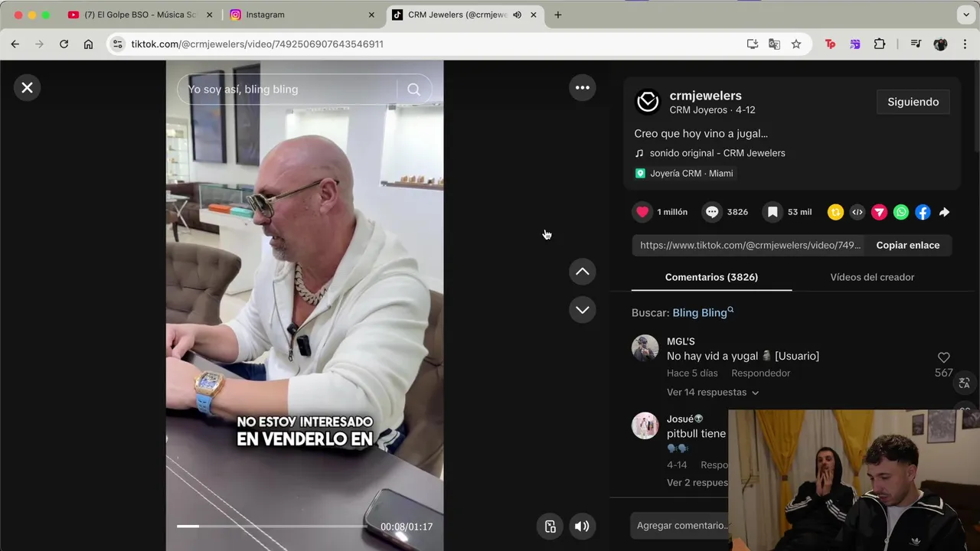Like the comment by MGL'S
980x551 pixels.
(943, 357)
